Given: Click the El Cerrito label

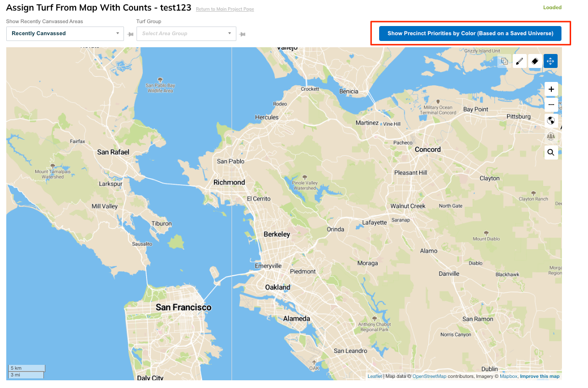Looking at the screenshot, I should (259, 199).
